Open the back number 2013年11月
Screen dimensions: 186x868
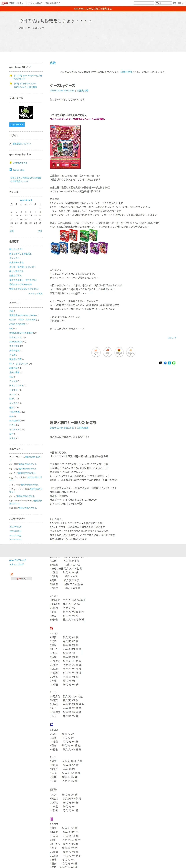[x=15, y=527]
